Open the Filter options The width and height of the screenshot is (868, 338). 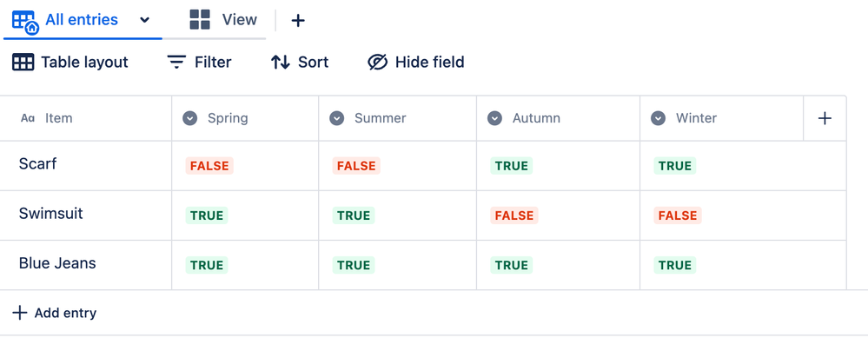click(x=199, y=62)
